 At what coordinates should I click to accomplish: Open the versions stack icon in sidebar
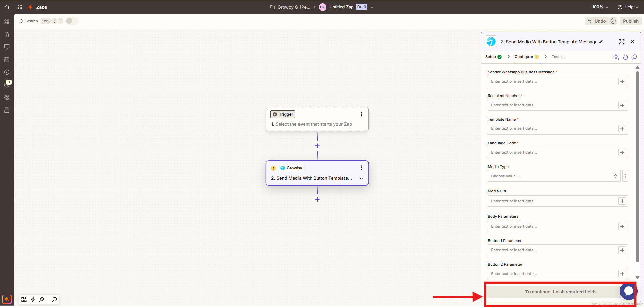tap(7, 110)
